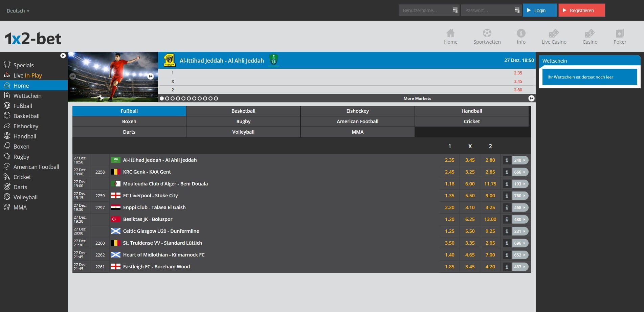
Task: Select the American Football helmet icon
Action: [x=7, y=166]
